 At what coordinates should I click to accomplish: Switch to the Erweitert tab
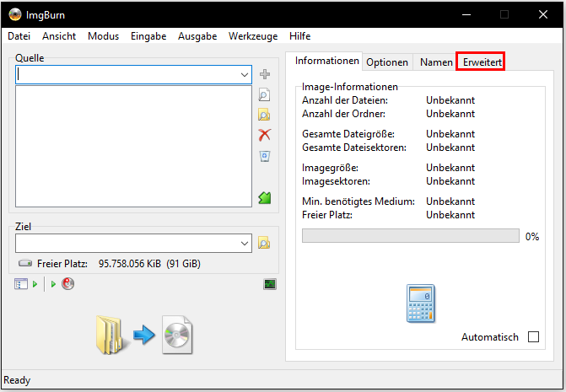(482, 62)
